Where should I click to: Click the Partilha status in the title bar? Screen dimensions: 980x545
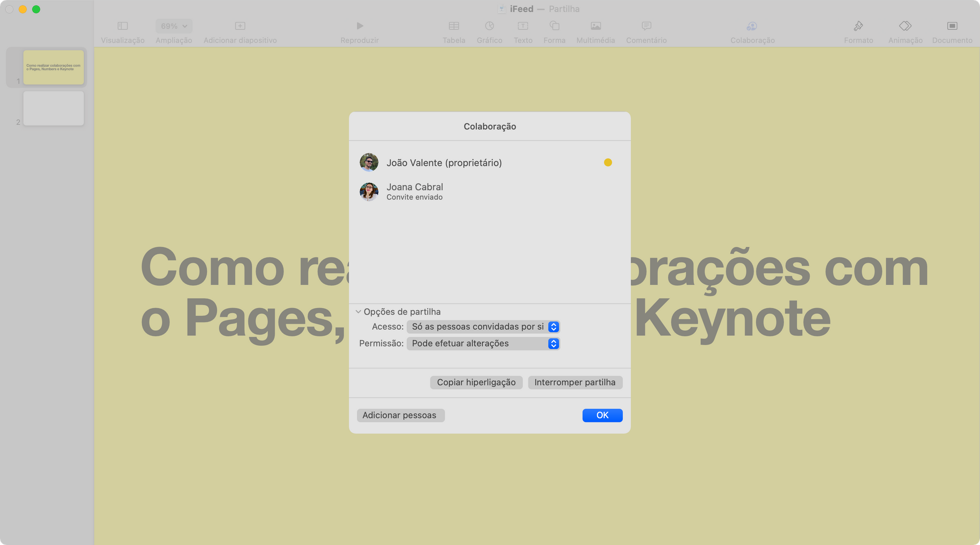point(564,9)
